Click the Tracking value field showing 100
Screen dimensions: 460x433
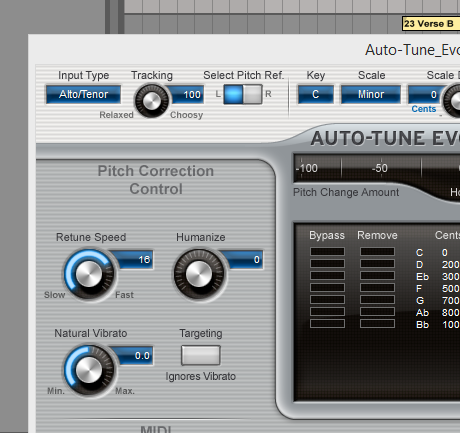187,95
